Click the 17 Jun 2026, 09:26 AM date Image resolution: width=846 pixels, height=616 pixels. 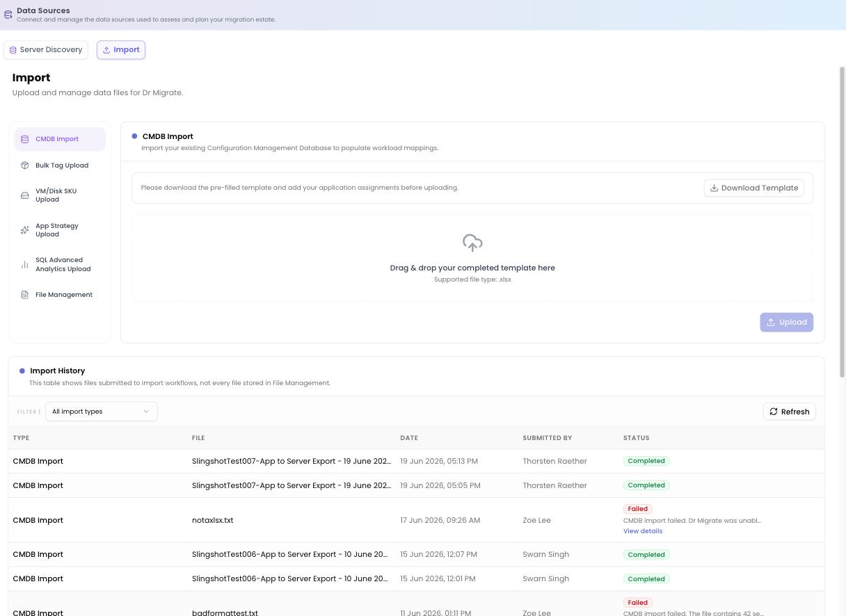[x=440, y=520]
